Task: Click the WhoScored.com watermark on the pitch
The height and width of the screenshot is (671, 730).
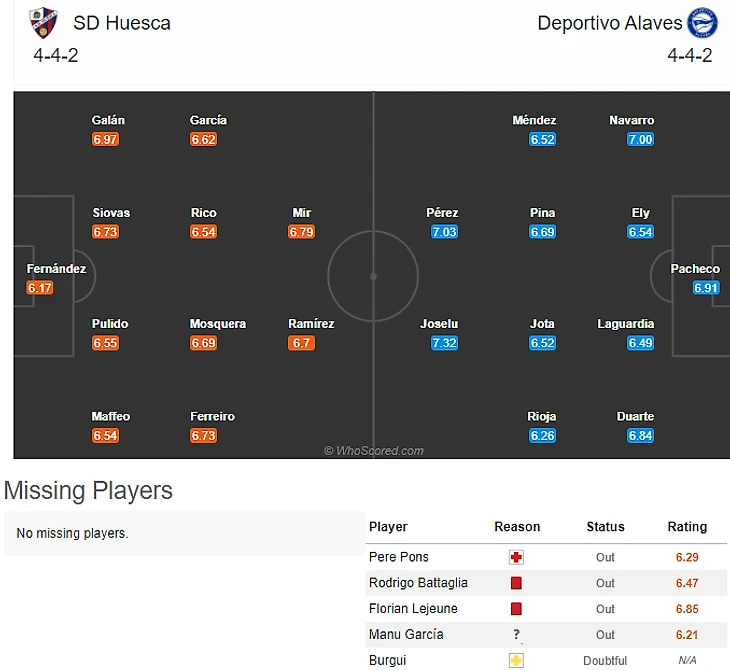Action: pyautogui.click(x=374, y=451)
